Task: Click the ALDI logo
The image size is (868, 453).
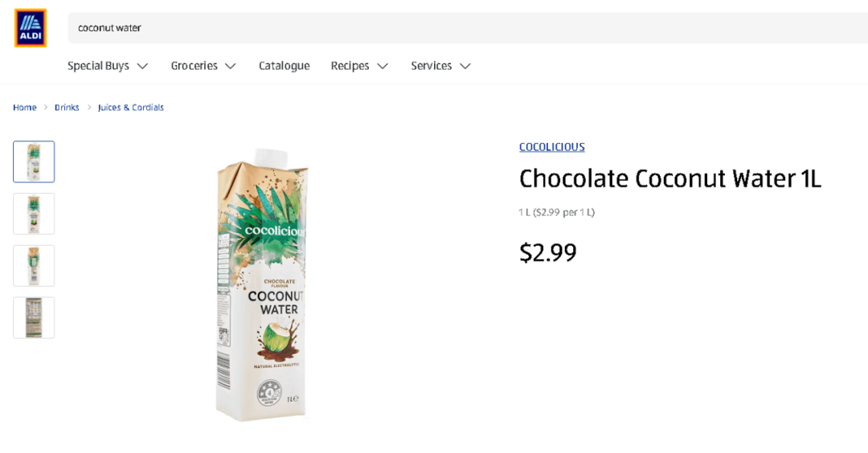Action: (x=31, y=27)
